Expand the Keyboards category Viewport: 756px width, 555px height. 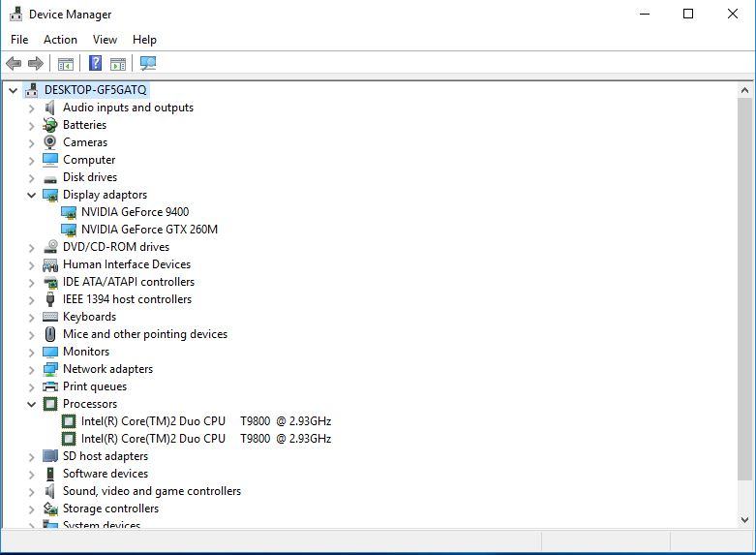[x=31, y=318]
